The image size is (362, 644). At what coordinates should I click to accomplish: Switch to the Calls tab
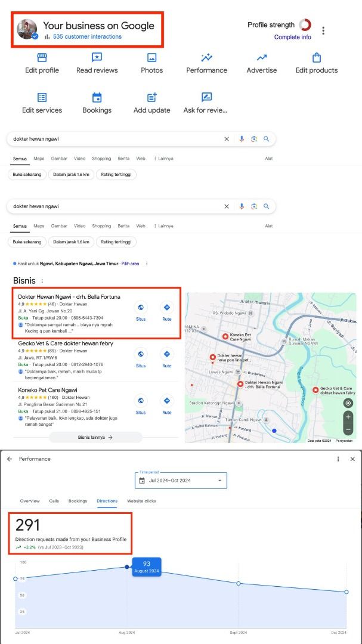pos(54,501)
